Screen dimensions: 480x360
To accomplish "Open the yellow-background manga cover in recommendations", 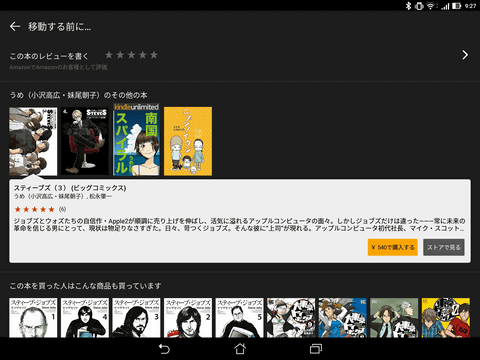I will (446, 318).
